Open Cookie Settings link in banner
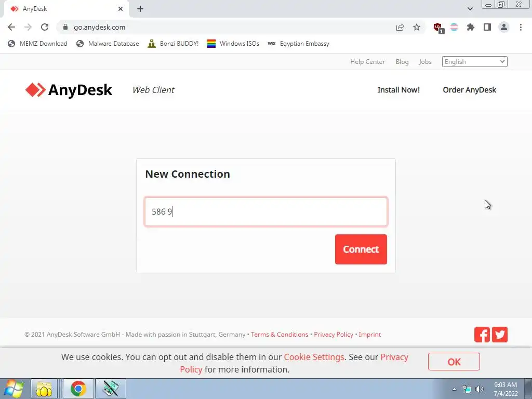The height and width of the screenshot is (399, 532). [x=314, y=357]
